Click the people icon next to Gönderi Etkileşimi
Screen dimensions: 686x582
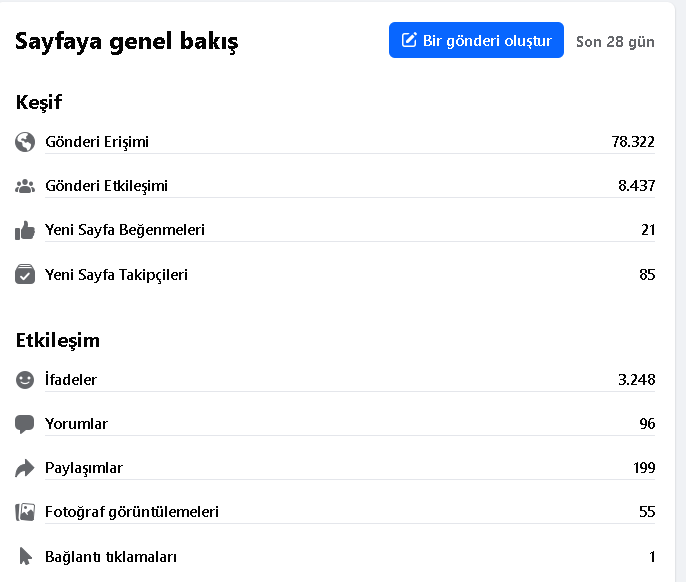(x=25, y=186)
